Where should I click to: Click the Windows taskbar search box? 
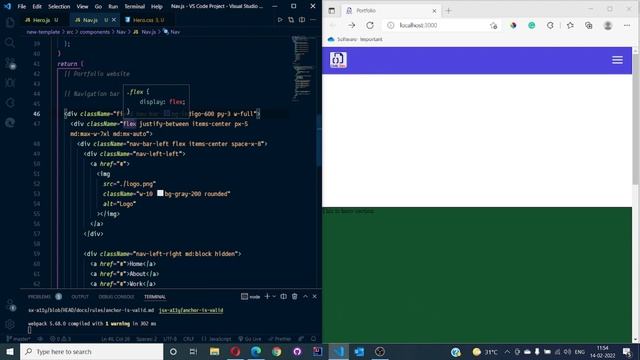pyautogui.click(x=91, y=351)
